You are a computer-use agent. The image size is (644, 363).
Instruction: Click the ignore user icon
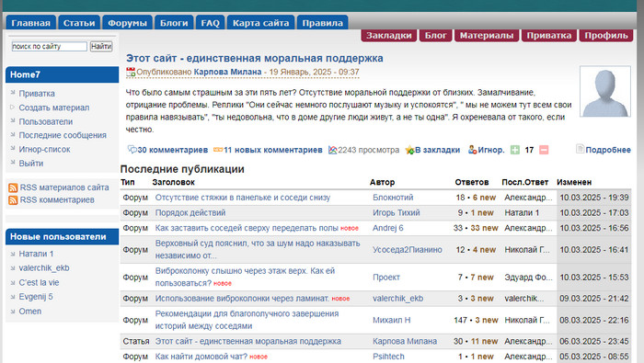[472, 150]
